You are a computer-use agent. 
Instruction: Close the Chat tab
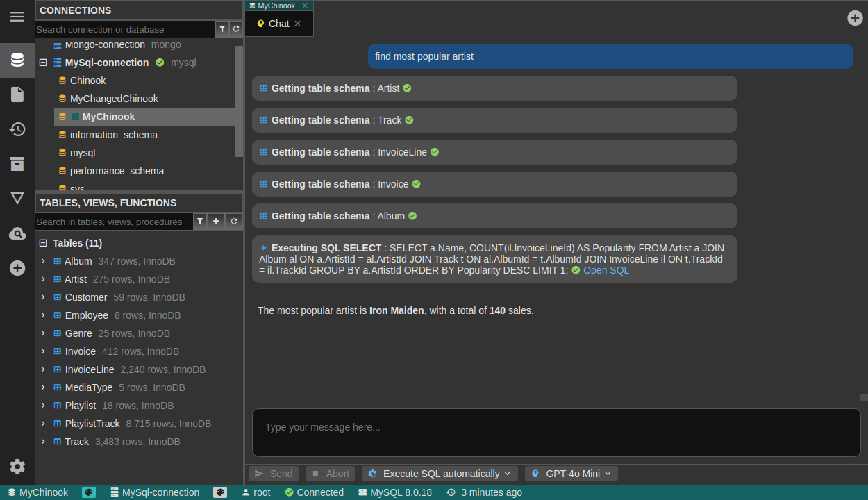pyautogui.click(x=298, y=24)
